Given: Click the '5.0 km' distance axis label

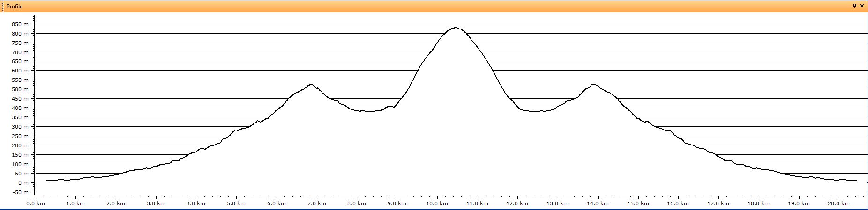Looking at the screenshot, I should (236, 204).
